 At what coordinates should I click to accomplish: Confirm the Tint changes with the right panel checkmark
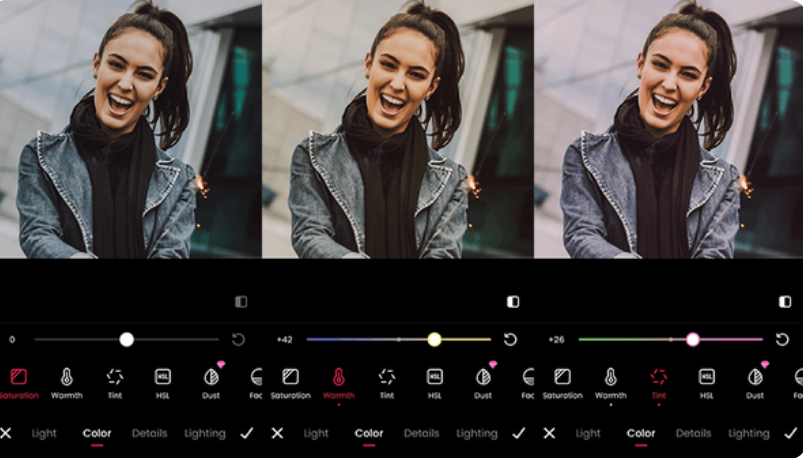pyautogui.click(x=790, y=433)
